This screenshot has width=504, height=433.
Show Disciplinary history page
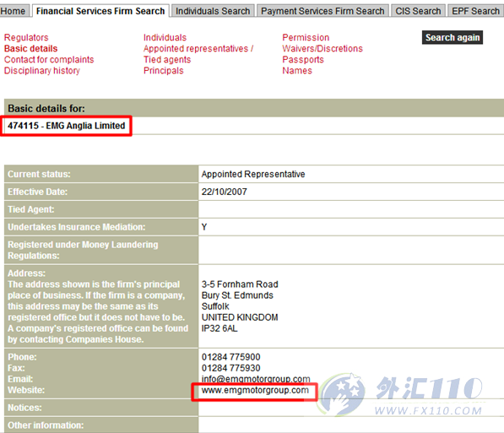[41, 71]
